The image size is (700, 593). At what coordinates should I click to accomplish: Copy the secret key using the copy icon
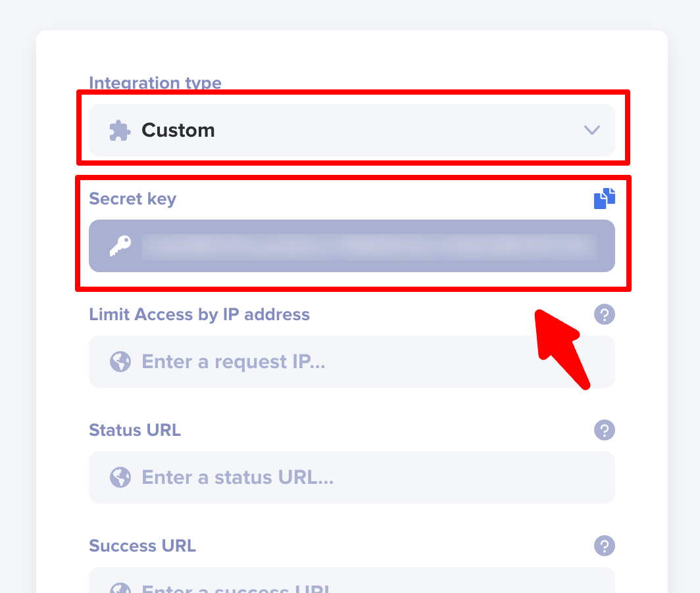click(x=605, y=198)
